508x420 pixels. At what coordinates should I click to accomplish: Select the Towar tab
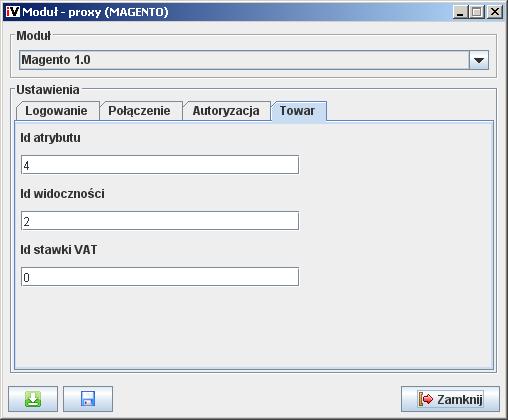pyautogui.click(x=298, y=111)
